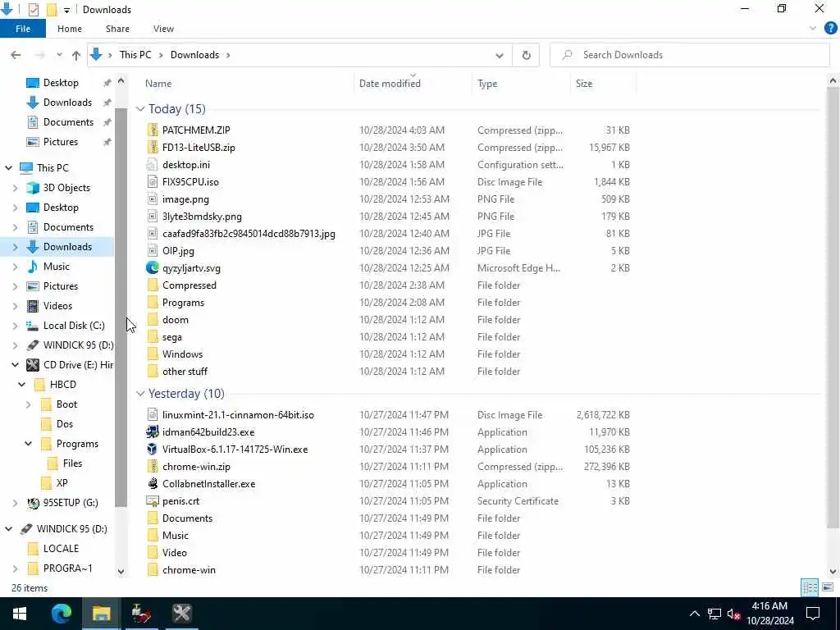Open the address bar history dropdown
Viewport: 840px width, 630px height.
pos(500,55)
